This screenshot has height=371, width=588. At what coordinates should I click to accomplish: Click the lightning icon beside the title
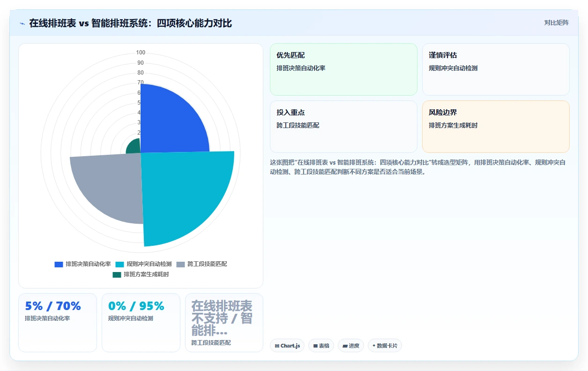point(22,23)
